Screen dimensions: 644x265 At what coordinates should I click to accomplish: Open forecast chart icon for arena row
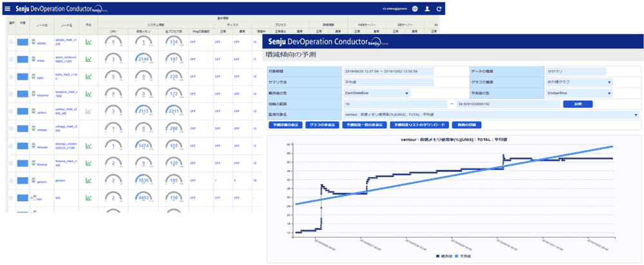point(88,59)
